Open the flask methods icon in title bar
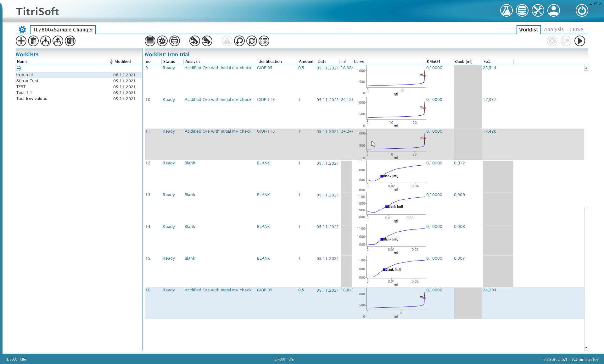The image size is (604, 364). click(506, 10)
